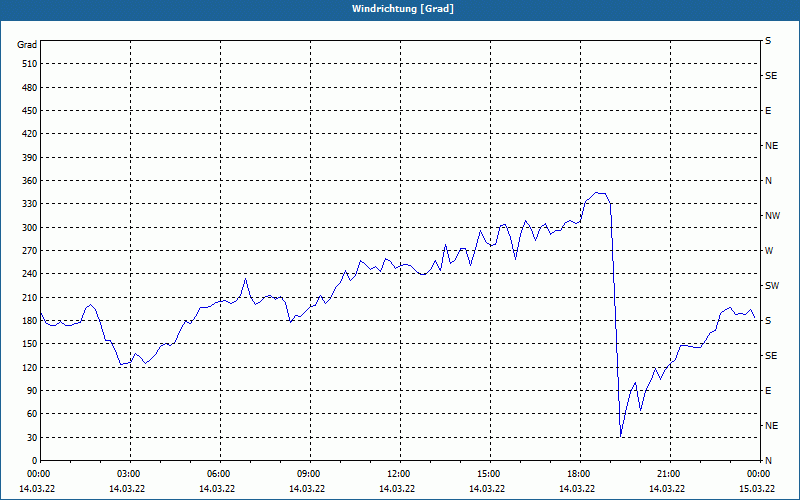Click the E compass label at the 450 gridline
Image resolution: width=800 pixels, height=500 pixels.
click(x=768, y=111)
